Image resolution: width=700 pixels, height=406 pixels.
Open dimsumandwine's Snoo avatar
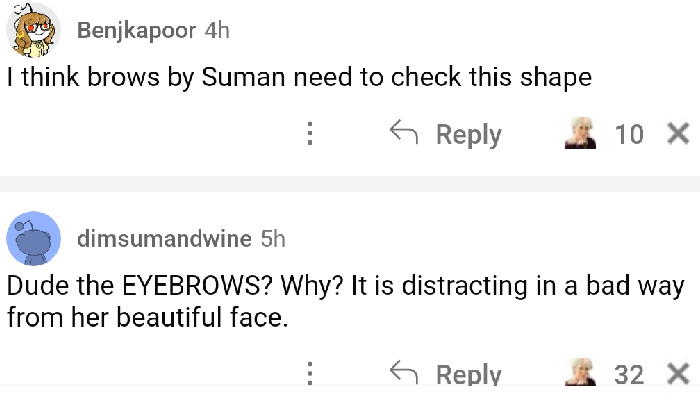(x=31, y=238)
